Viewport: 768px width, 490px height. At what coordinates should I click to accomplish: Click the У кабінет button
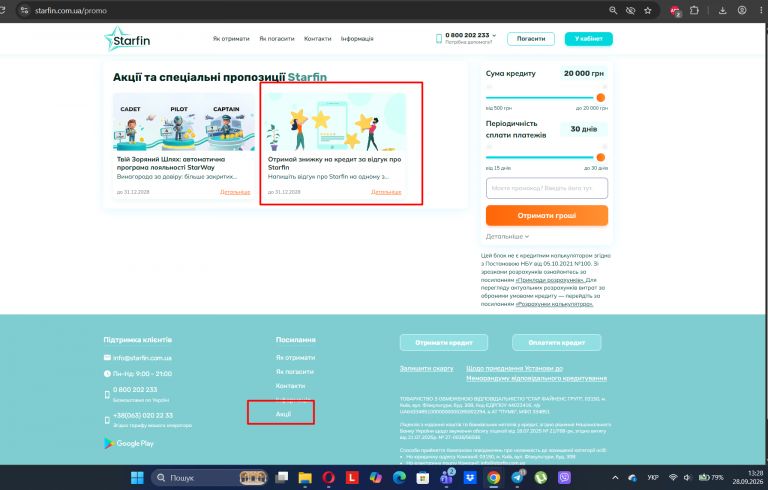[588, 39]
